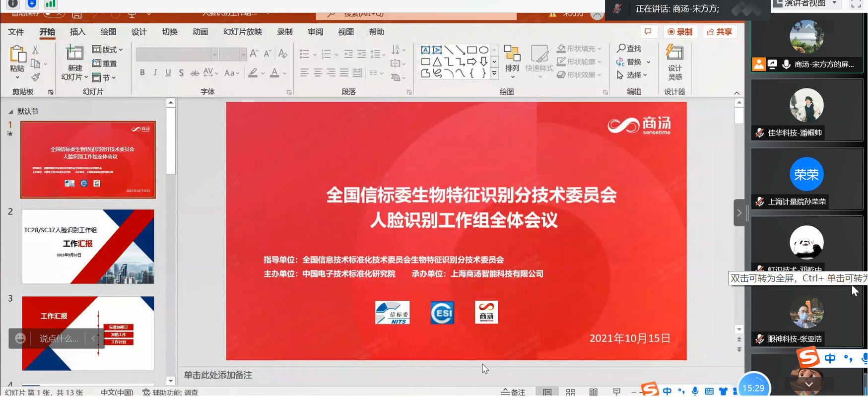Screen dimensions: 868x397
Task: Click the Format Painter brush icon
Action: (x=35, y=77)
